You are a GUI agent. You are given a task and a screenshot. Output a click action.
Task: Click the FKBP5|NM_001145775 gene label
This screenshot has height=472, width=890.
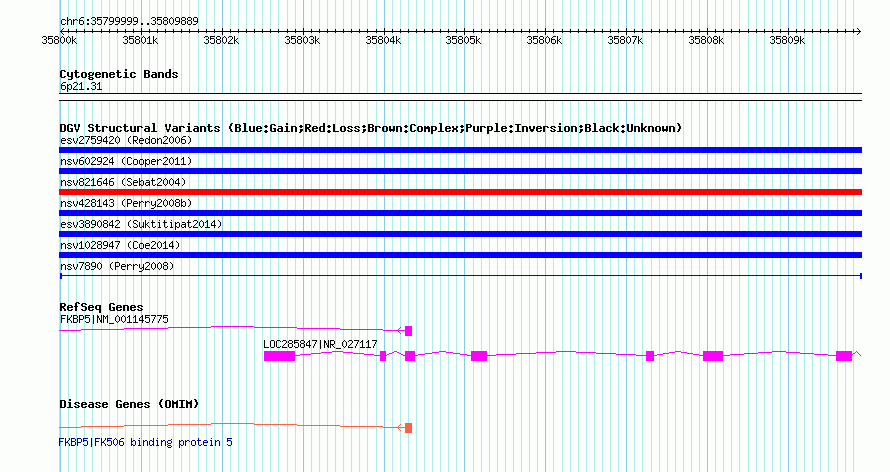click(114, 319)
